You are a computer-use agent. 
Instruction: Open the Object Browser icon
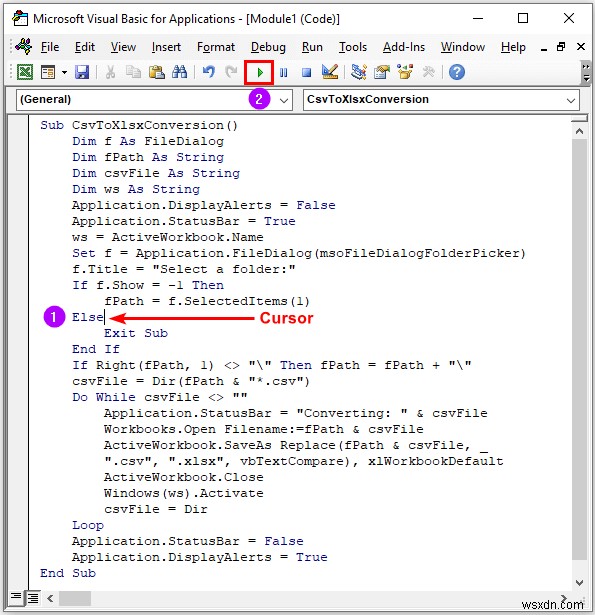point(405,73)
